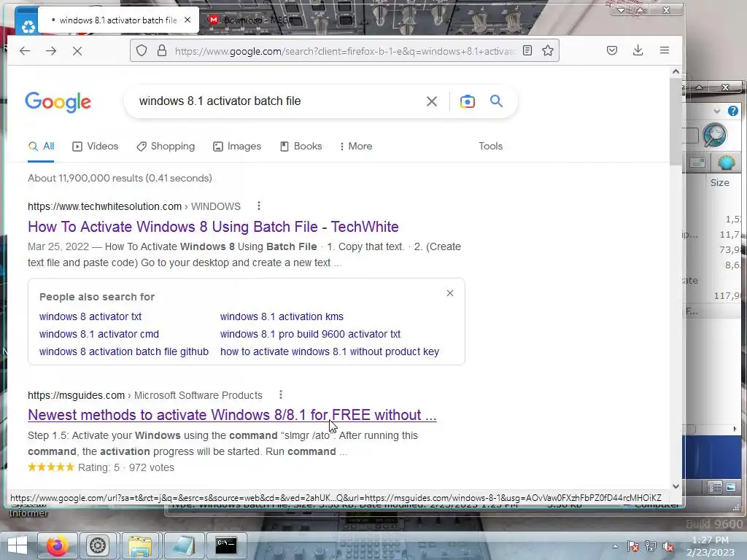Viewport: 747px width, 560px height.
Task: Click the page scrollbar up arrow
Action: click(676, 72)
